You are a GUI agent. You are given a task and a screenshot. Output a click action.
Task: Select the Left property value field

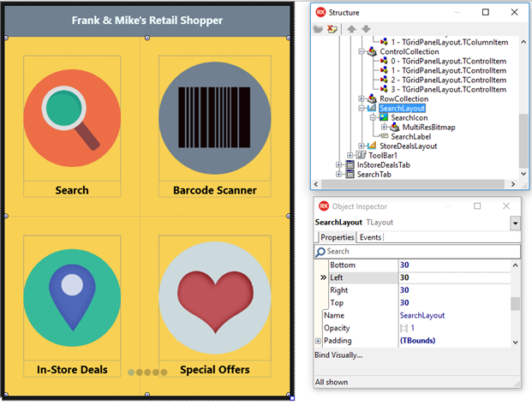pos(454,277)
